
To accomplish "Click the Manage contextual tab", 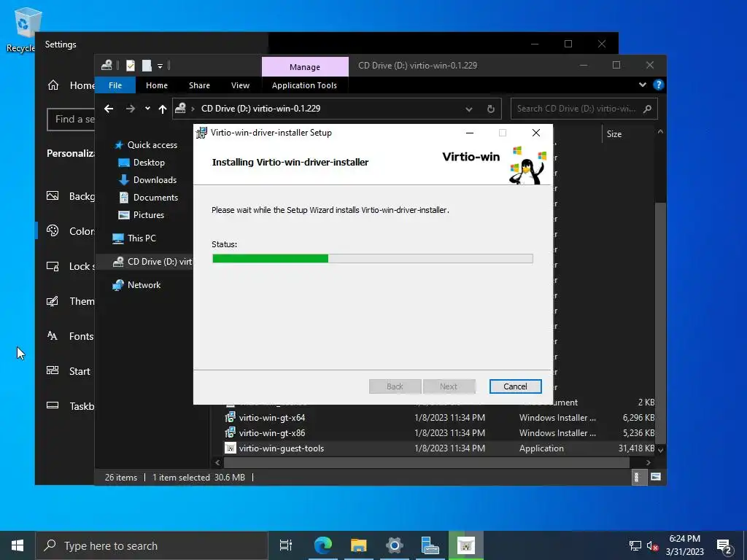I will tap(305, 66).
